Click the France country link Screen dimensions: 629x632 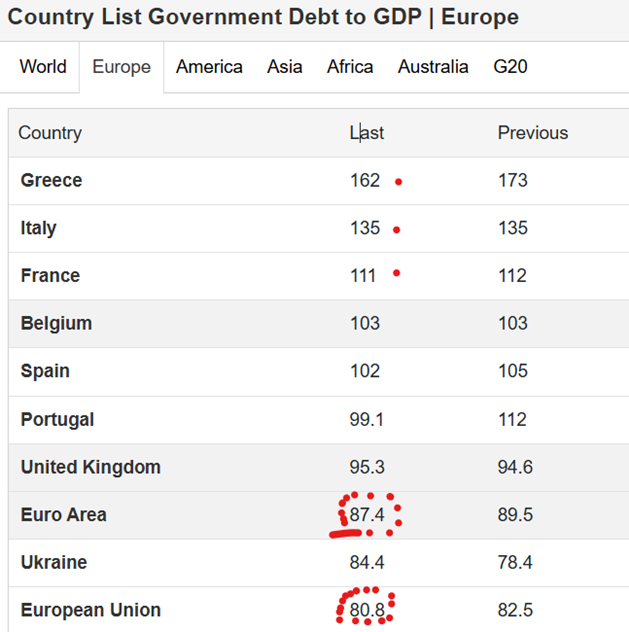(x=50, y=276)
